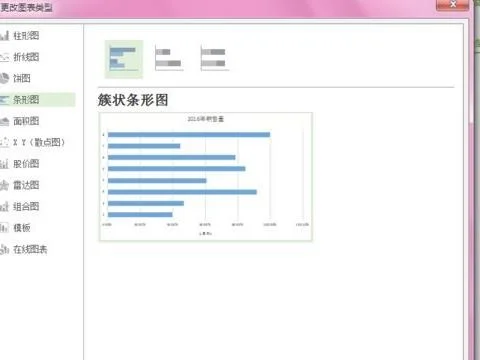Click the 饼图 pie icon
Viewport: 480px width, 360px height.
(x=4, y=78)
